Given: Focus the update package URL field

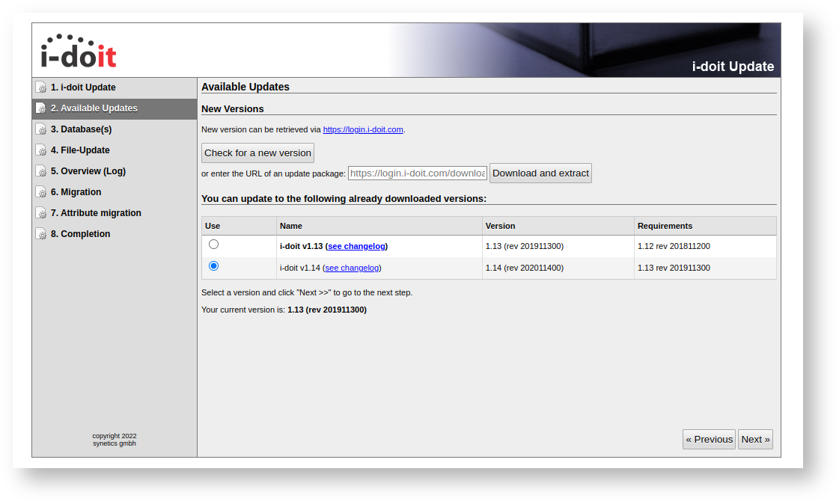Looking at the screenshot, I should (417, 173).
